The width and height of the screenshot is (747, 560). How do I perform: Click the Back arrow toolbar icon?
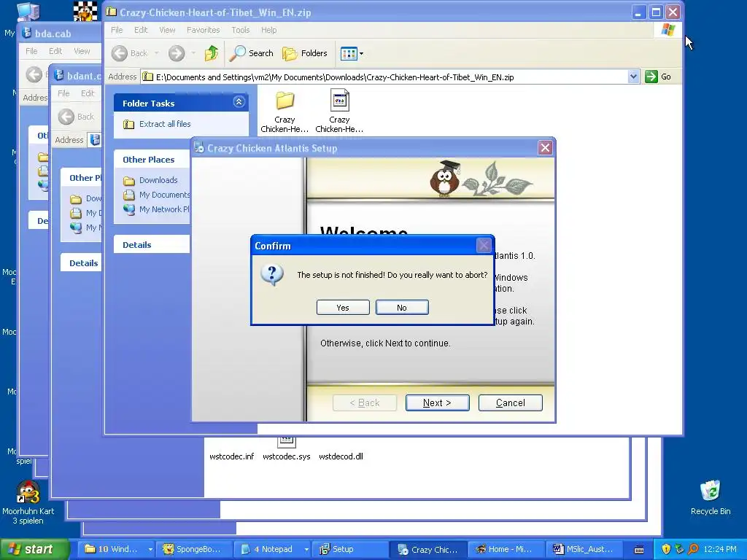point(120,53)
